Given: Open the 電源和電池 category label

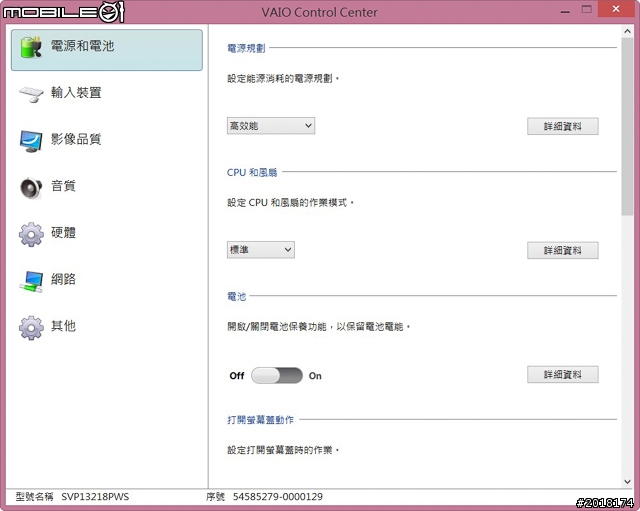Looking at the screenshot, I should pos(82,46).
